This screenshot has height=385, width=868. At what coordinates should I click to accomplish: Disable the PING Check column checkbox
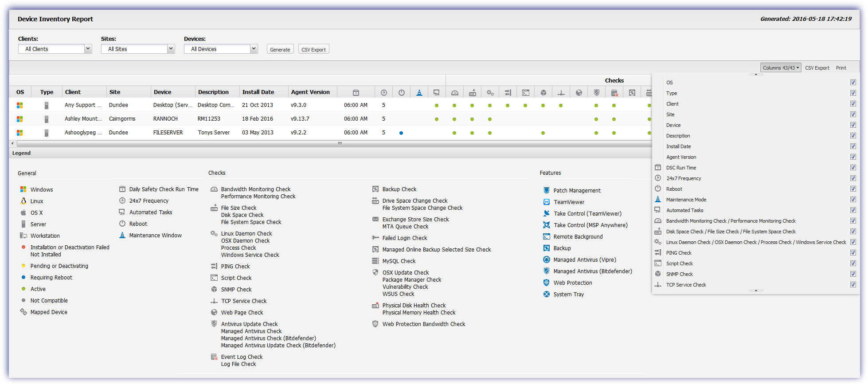(852, 253)
